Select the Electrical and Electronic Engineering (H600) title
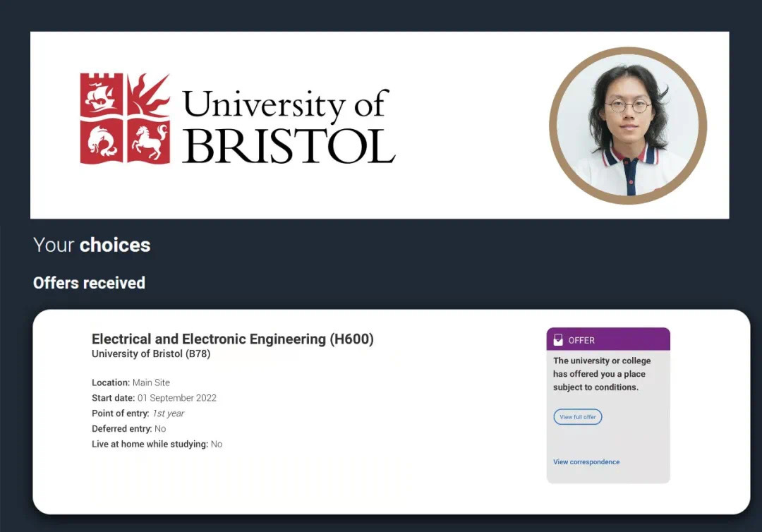Screen dimensions: 762x532 pos(233,339)
